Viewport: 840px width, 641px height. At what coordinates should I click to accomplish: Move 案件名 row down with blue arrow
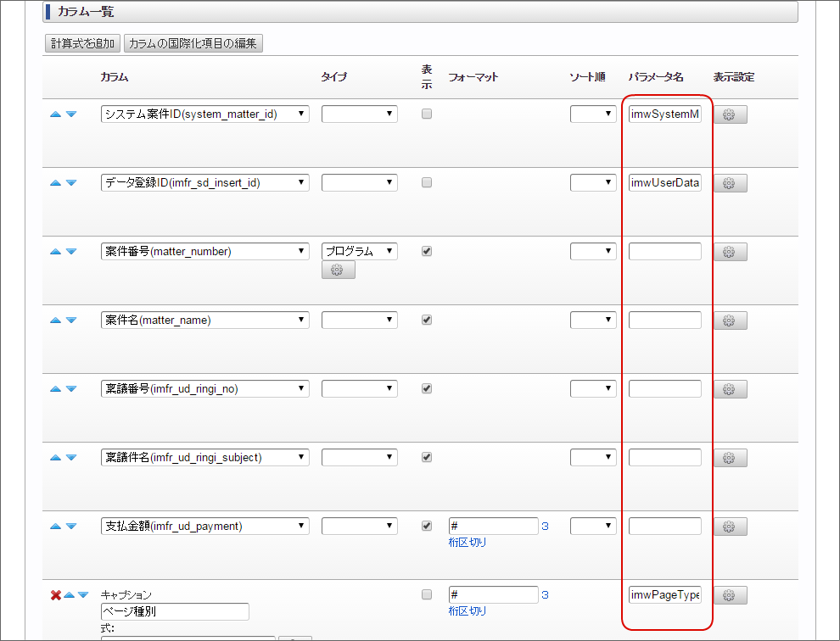pos(73,320)
